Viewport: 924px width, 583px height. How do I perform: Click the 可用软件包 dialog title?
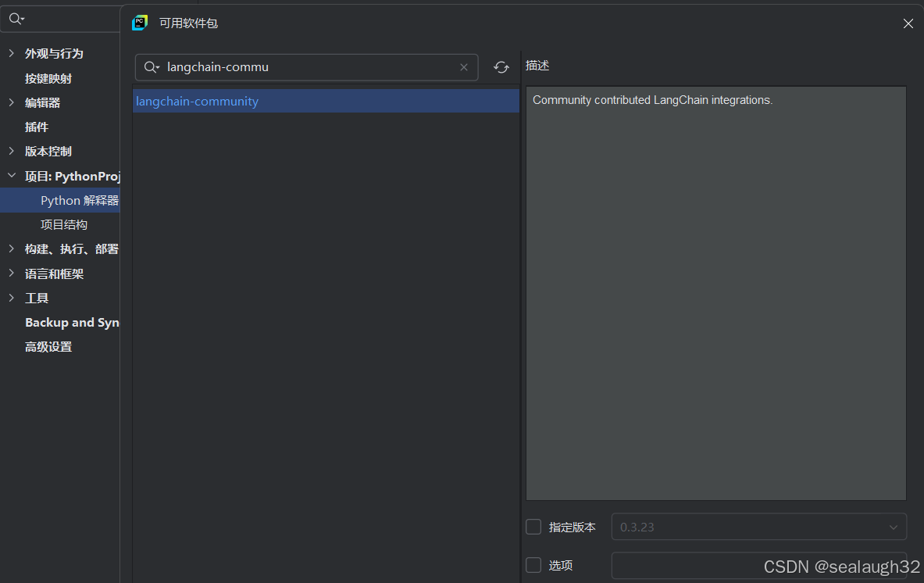click(x=188, y=23)
